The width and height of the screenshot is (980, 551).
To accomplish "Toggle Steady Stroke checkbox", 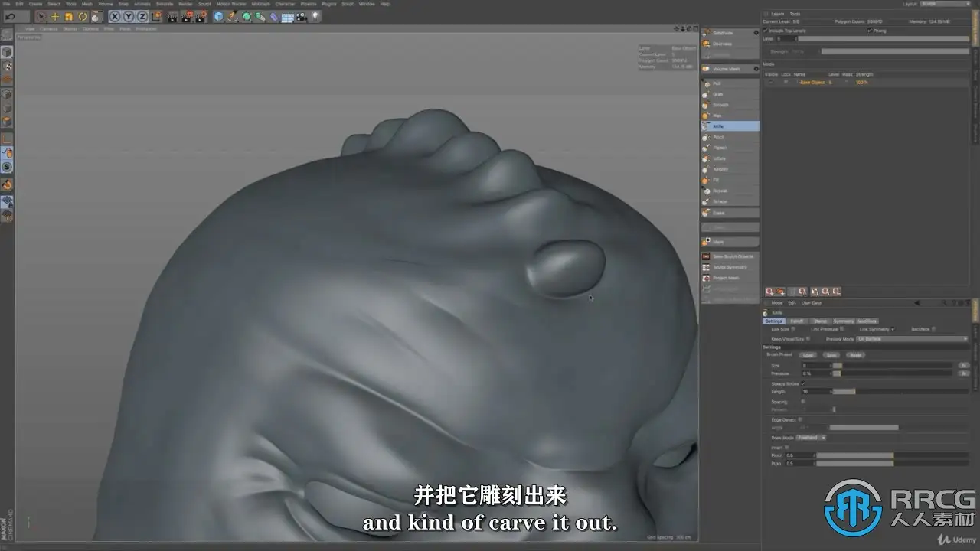I will 802,383.
